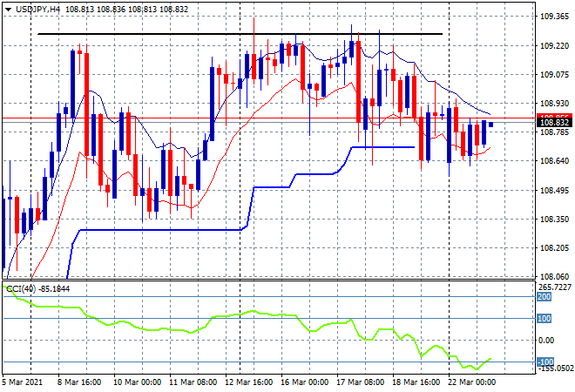This screenshot has width=575, height=392.
Task: Select the 8 Mar 16:00 time label
Action: (79, 382)
